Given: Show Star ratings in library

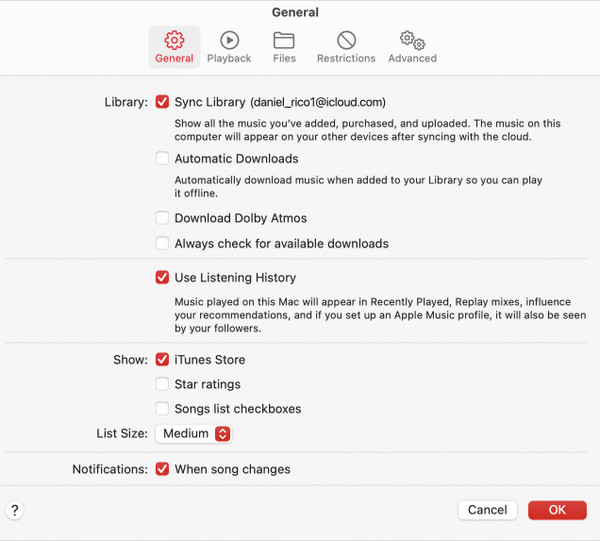Looking at the screenshot, I should 162,384.
